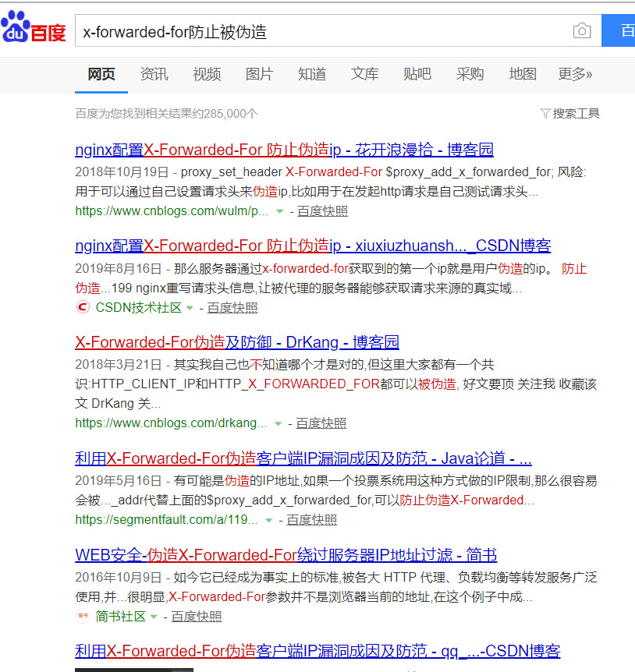Open qq CSDN博客 result about IP漏洞

[317, 651]
